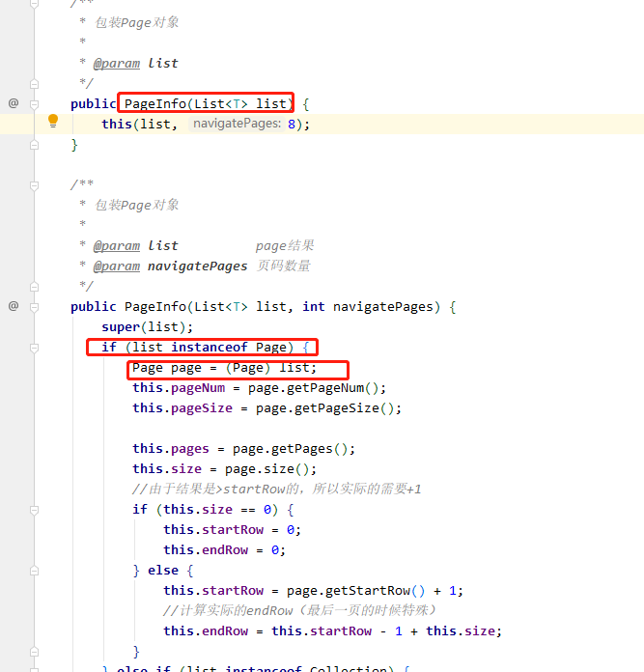Viewport: 644px width, 672px height.
Task: Click 'page.size()' method call
Action: [x=266, y=469]
